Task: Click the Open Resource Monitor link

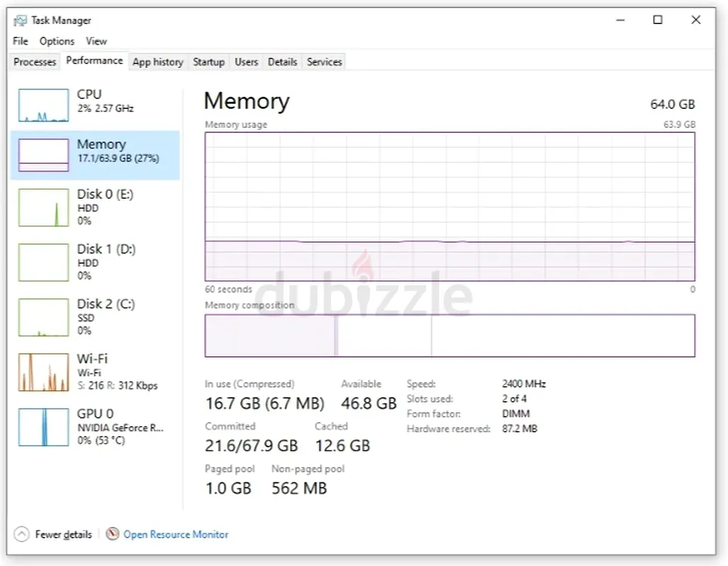Action: point(175,534)
